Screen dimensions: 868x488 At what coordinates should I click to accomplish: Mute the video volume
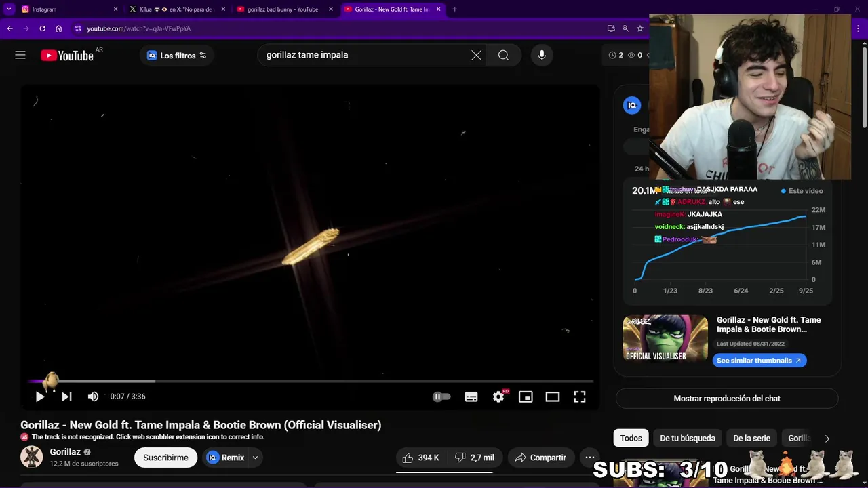(x=94, y=396)
